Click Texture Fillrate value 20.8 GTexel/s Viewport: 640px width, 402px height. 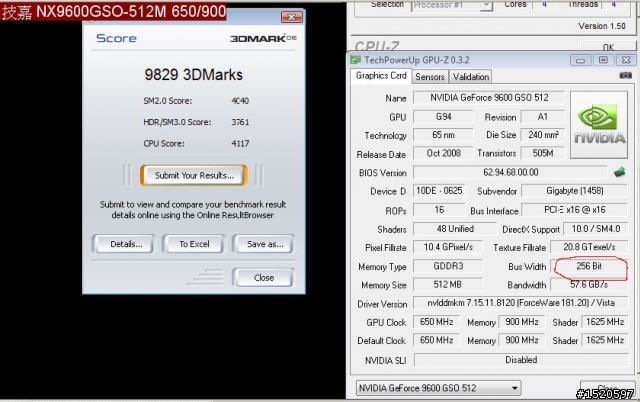pos(589,247)
